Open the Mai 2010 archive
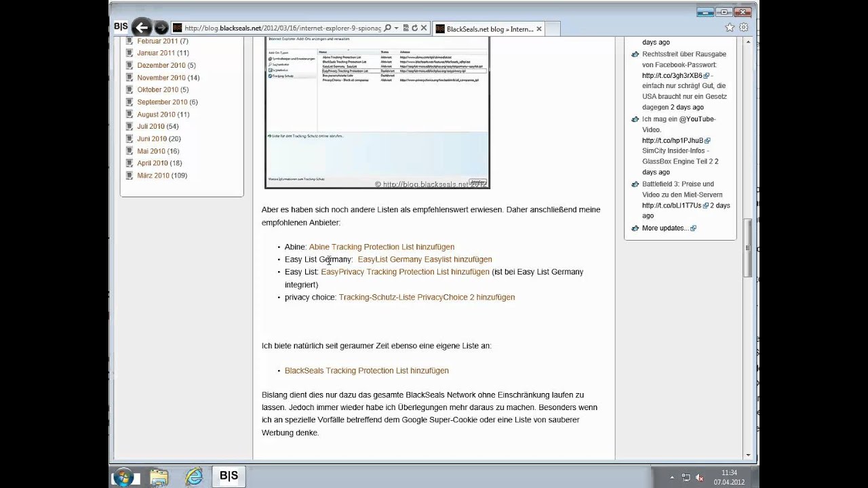This screenshot has width=868, height=488. tap(151, 151)
